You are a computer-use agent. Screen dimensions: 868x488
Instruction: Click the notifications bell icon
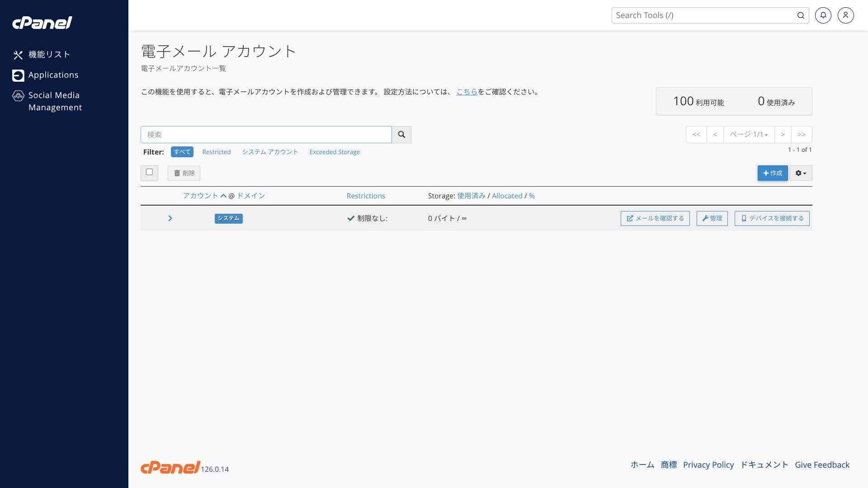[x=823, y=15]
